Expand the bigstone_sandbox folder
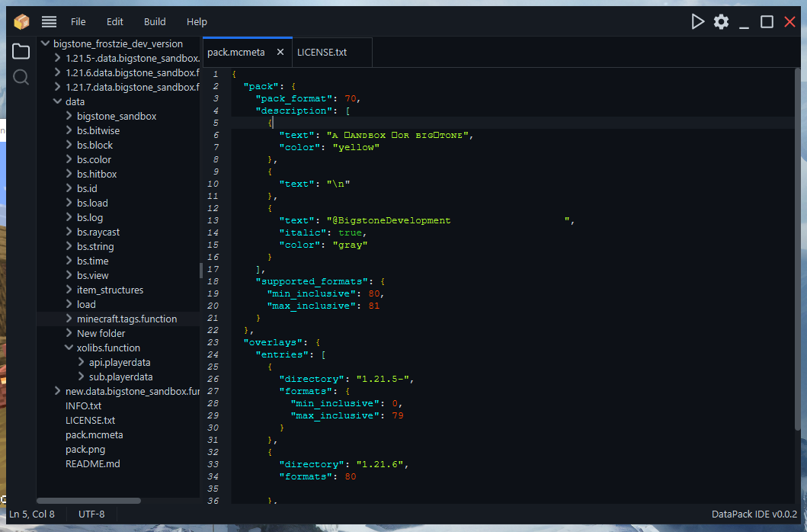Image resolution: width=807 pixels, height=532 pixels. pyautogui.click(x=69, y=116)
